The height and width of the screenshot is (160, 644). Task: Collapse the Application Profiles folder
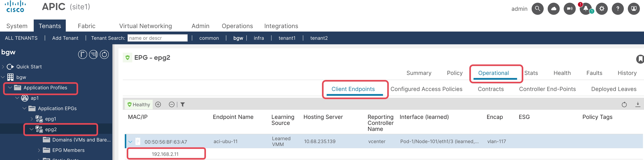(10, 88)
